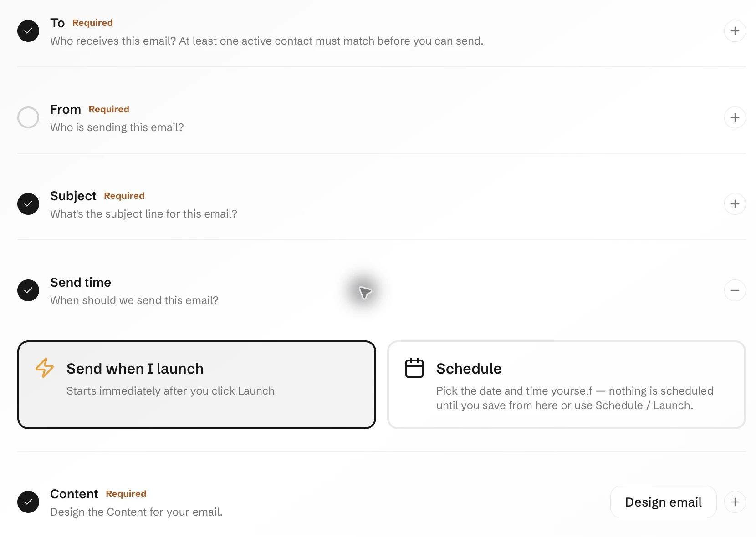Click the Required label next to Content

126,494
